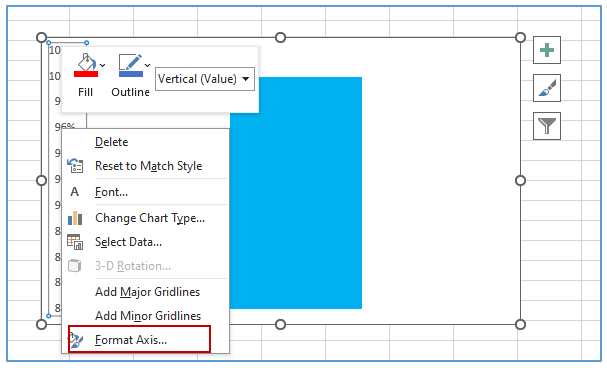Click the Fill paint bucket icon
Viewport: 607px width, 368px height.
(x=86, y=62)
